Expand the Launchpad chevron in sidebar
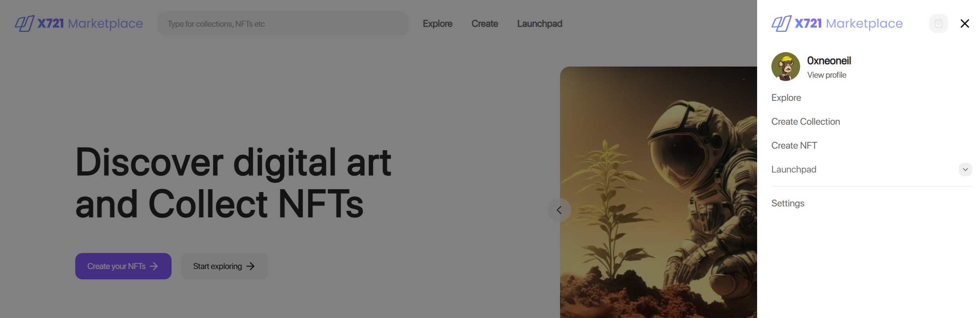The width and height of the screenshot is (980, 318). (x=965, y=169)
